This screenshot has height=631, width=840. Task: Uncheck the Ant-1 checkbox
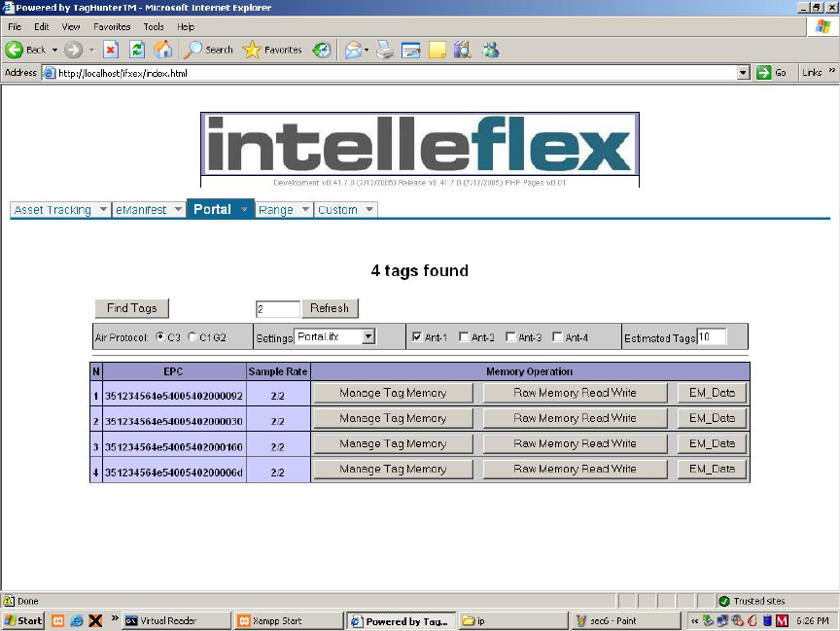[417, 337]
